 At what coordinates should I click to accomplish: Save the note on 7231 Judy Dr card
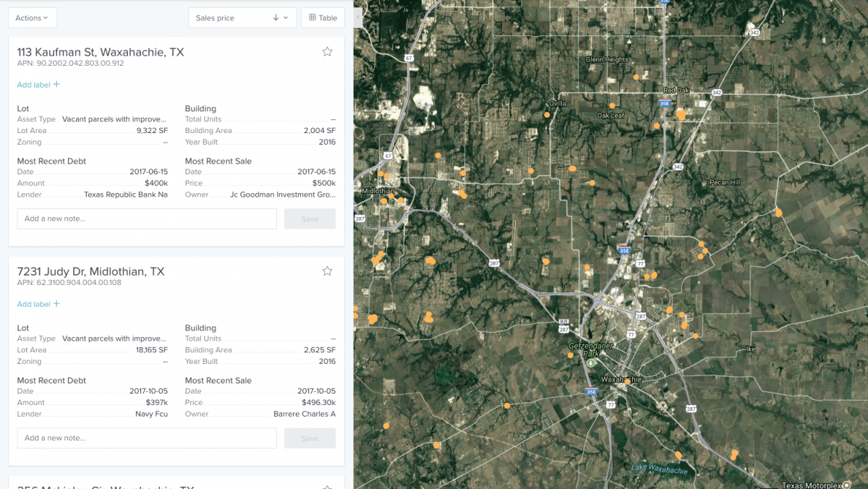pos(310,438)
